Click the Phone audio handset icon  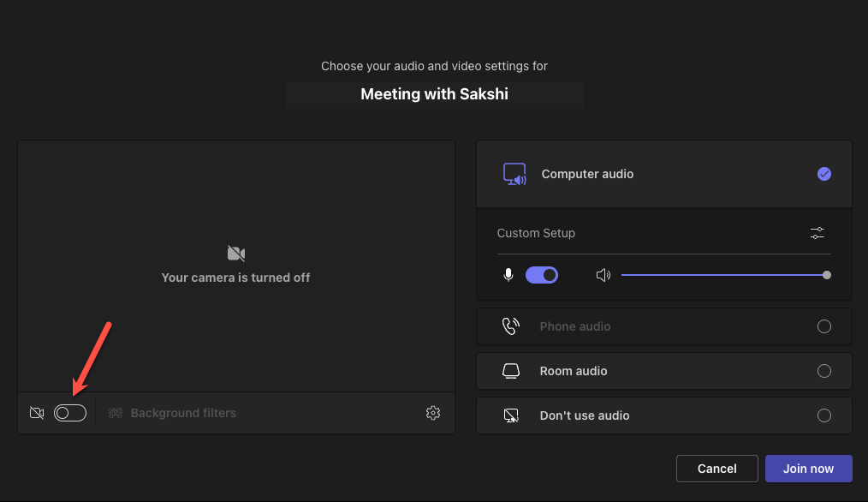511,326
